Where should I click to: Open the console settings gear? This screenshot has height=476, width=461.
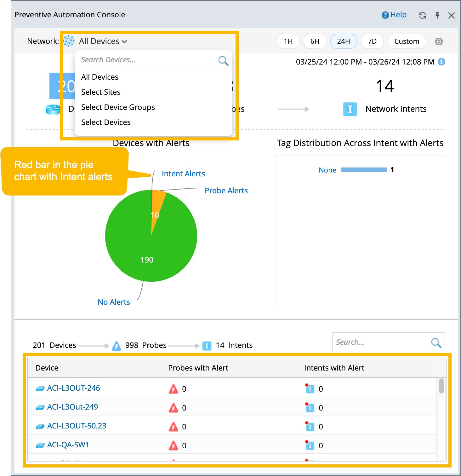(x=439, y=41)
